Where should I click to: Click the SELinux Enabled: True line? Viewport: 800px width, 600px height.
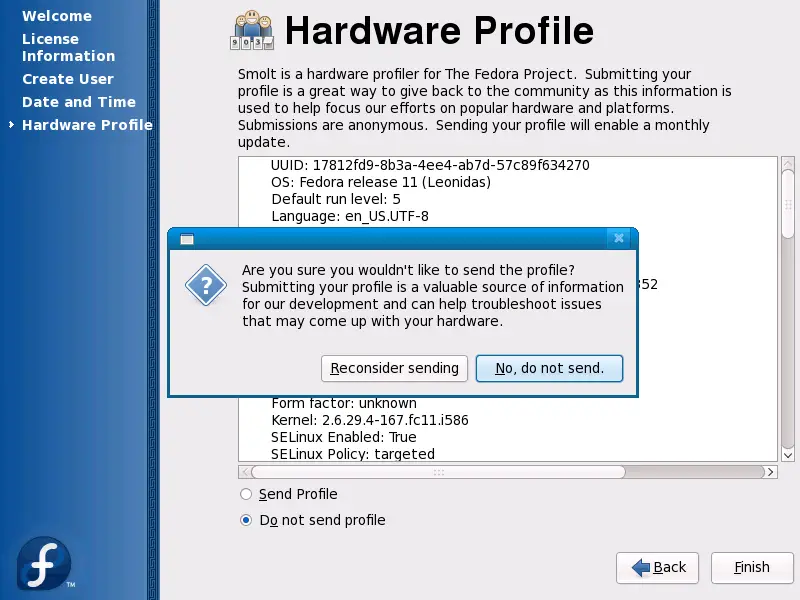344,437
